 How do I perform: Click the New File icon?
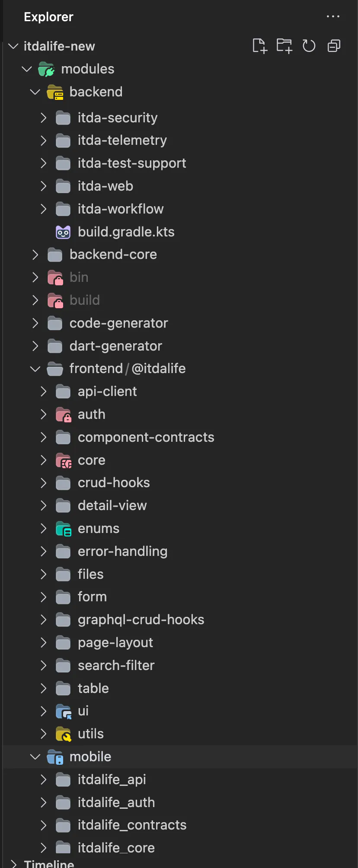[259, 46]
